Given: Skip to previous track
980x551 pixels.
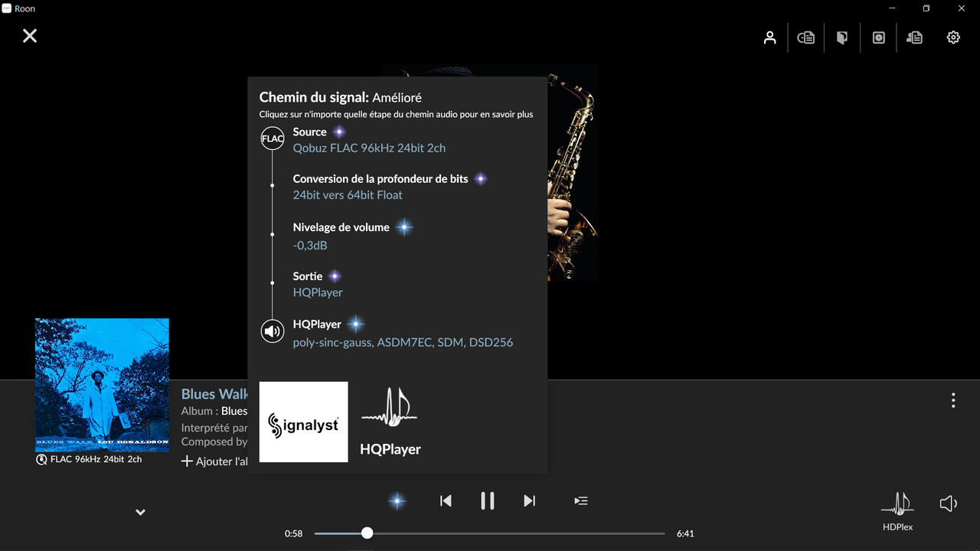Looking at the screenshot, I should pos(446,500).
